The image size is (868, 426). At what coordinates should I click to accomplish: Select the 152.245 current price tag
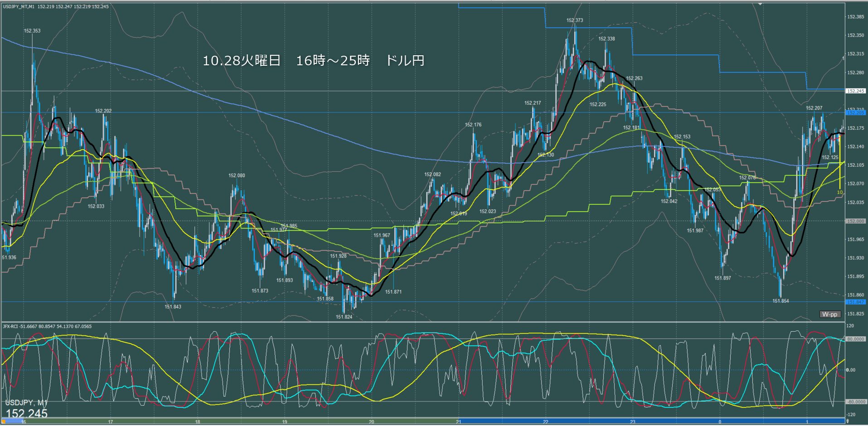pyautogui.click(x=855, y=91)
